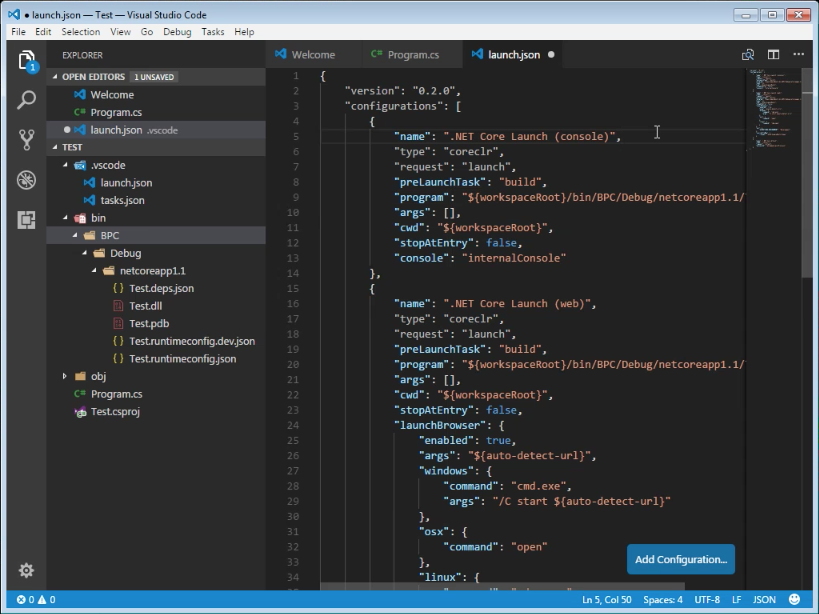Open tasks.json in the file tree
Image resolution: width=819 pixels, height=614 pixels.
click(x=156, y=200)
